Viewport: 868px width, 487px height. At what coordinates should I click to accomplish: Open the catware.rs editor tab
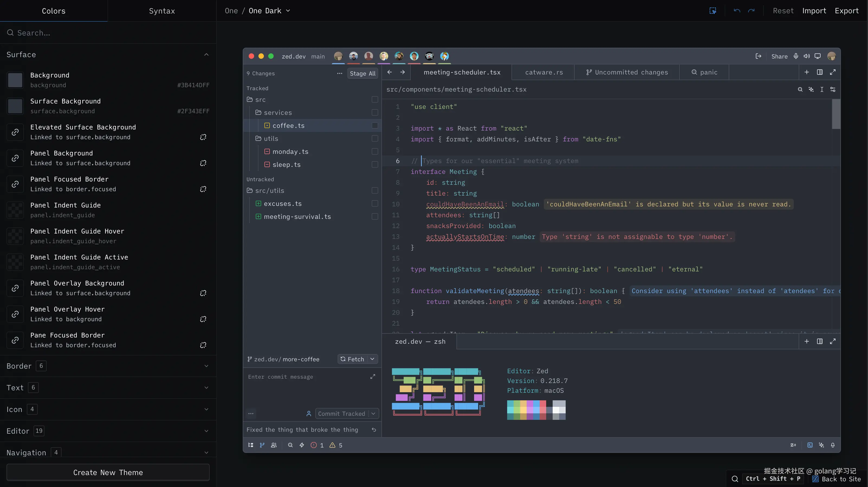click(544, 72)
